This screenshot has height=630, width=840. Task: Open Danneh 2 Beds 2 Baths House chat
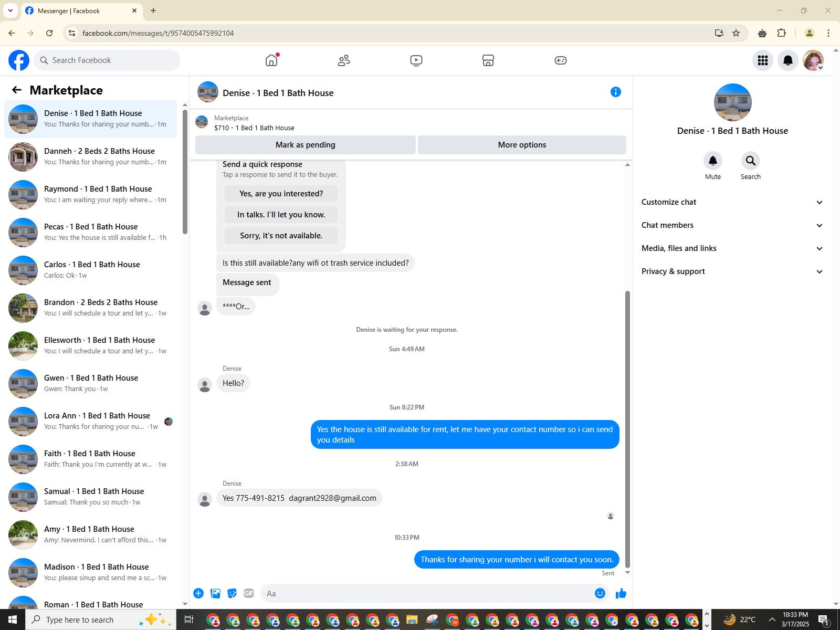point(90,157)
